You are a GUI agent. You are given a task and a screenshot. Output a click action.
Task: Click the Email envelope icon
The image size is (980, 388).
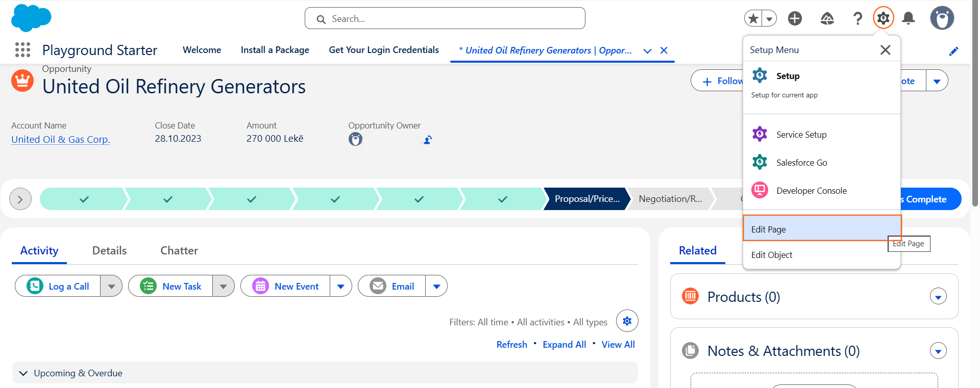tap(378, 286)
